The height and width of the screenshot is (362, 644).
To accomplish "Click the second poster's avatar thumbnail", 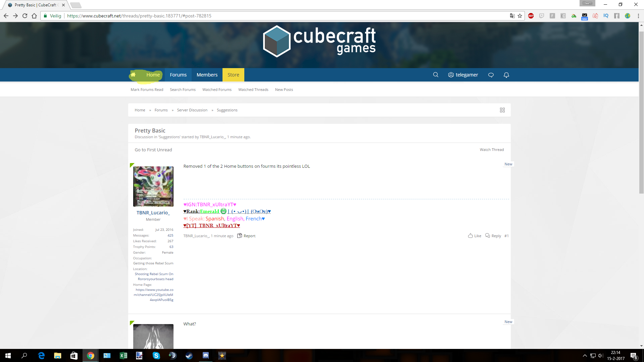I will 153,336.
